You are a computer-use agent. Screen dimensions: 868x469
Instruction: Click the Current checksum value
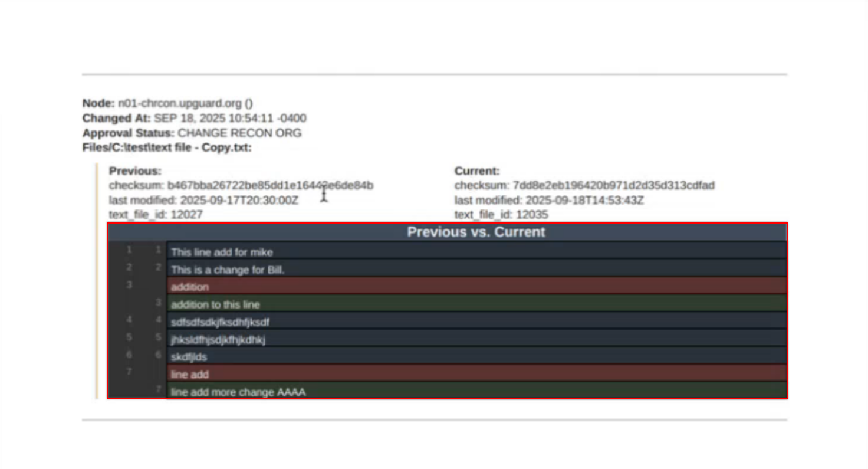(x=613, y=186)
